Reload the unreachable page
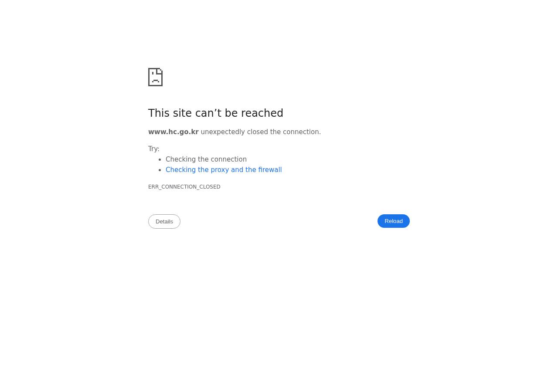558x392 pixels. (x=394, y=221)
